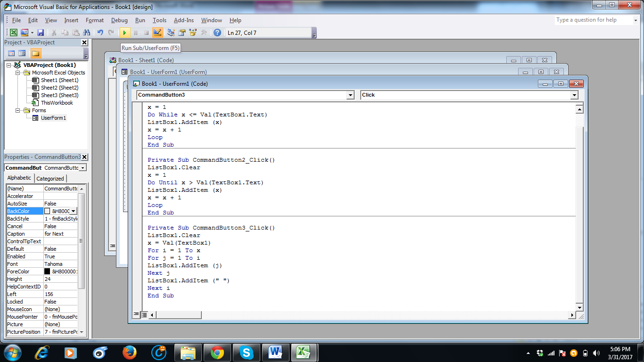Open the Object Browser toolbar icon
The image size is (644, 362).
193,33
